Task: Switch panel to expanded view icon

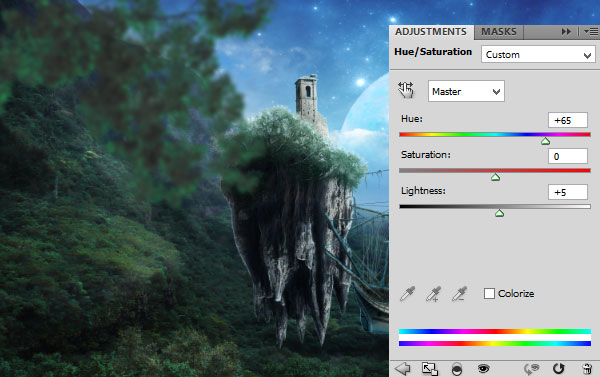Action: pos(430,369)
